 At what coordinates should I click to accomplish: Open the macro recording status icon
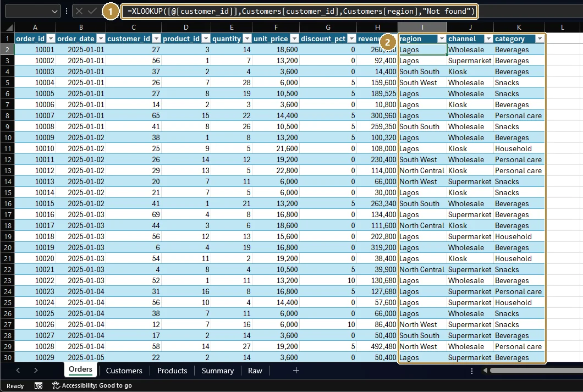point(38,386)
